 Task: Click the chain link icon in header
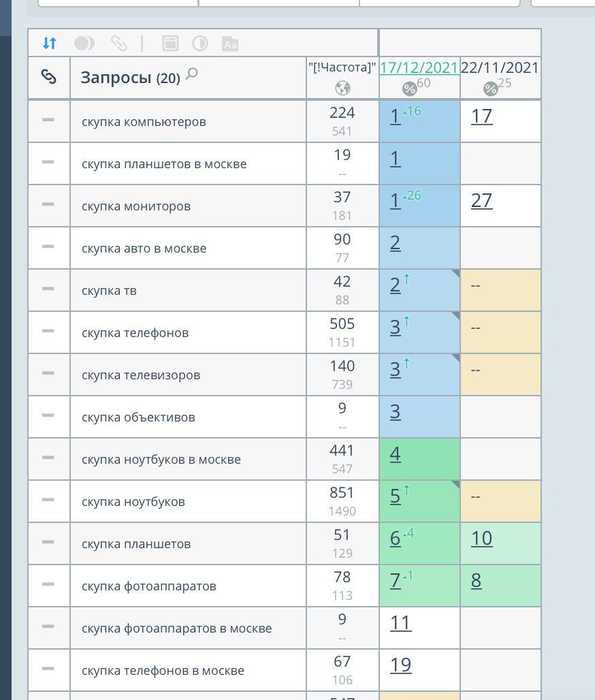pos(48,77)
